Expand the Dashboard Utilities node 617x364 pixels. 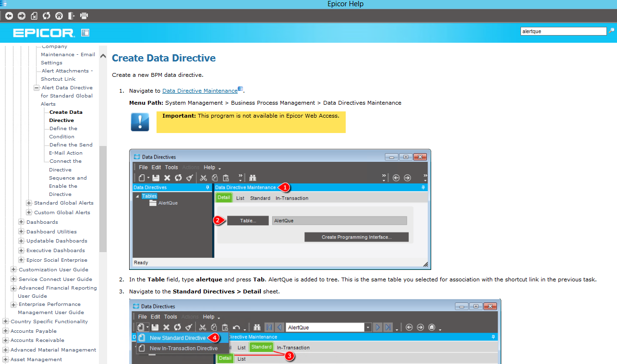[x=21, y=232]
